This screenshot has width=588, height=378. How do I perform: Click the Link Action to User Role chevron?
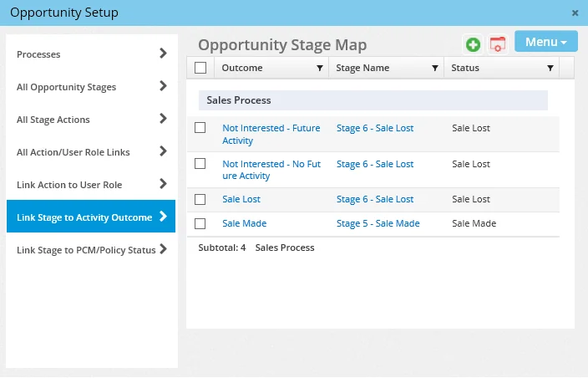(163, 184)
